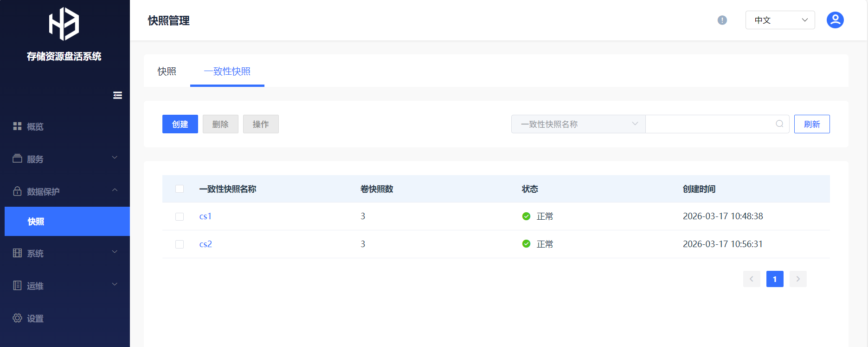Click the alert notification icon
Image resolution: width=868 pixels, height=347 pixels.
point(722,20)
